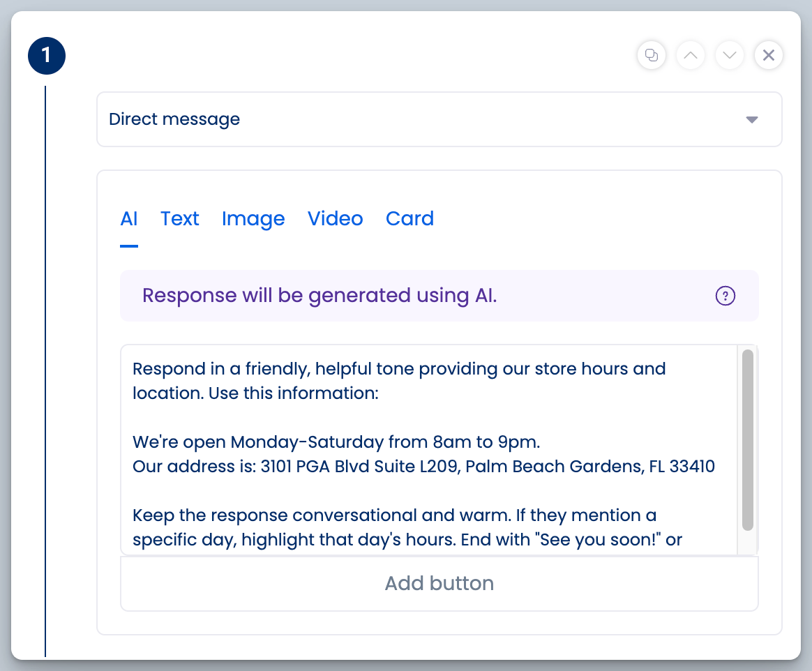The image size is (812, 671).
Task: Delete the block with the X icon
Action: click(x=768, y=55)
